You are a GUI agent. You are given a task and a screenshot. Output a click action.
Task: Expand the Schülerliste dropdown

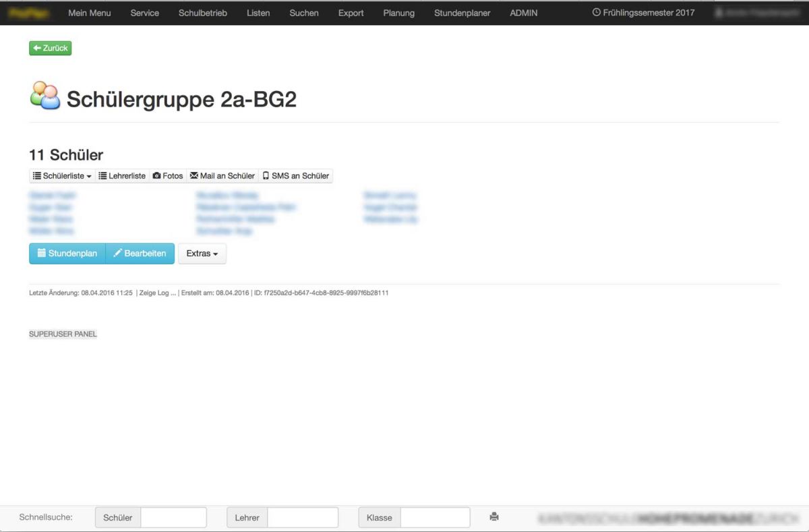pyautogui.click(x=62, y=176)
